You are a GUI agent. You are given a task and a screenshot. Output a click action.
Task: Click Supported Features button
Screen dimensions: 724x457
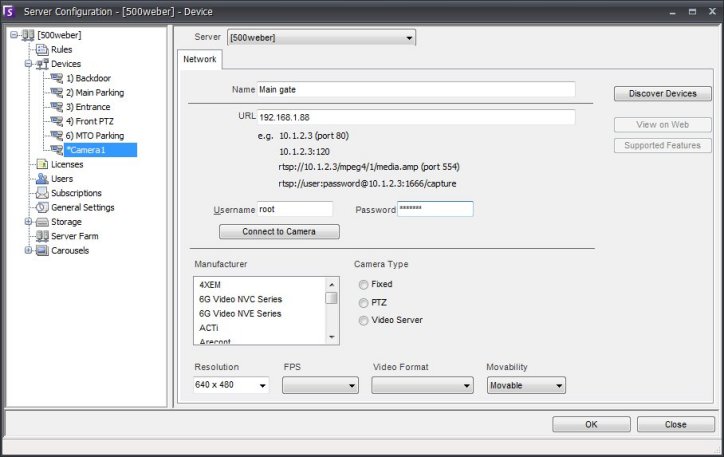tap(663, 145)
